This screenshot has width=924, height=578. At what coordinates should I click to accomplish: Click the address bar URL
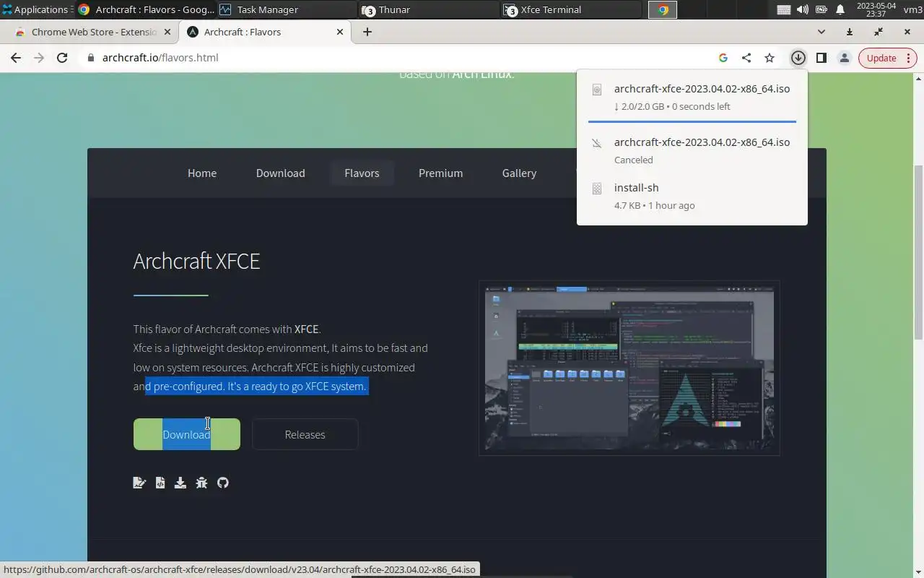[x=160, y=58]
